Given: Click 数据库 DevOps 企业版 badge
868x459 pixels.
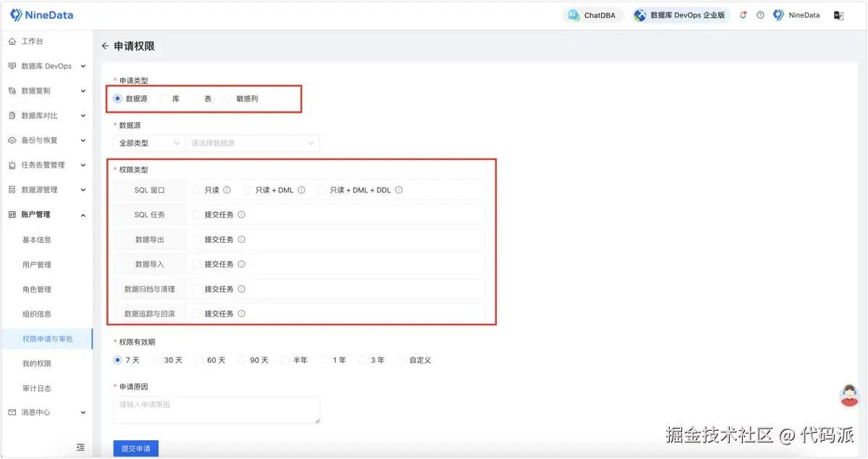Looking at the screenshot, I should tap(680, 15).
